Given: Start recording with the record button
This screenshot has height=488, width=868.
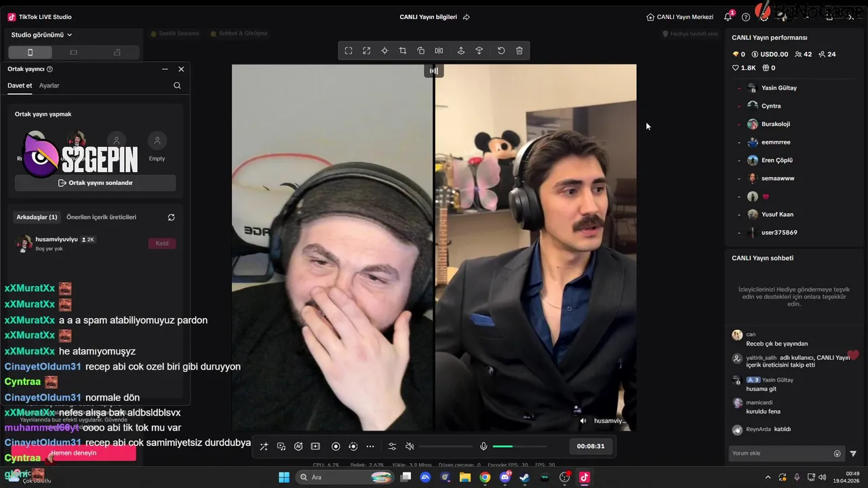Looking at the screenshot, I should pos(336,446).
